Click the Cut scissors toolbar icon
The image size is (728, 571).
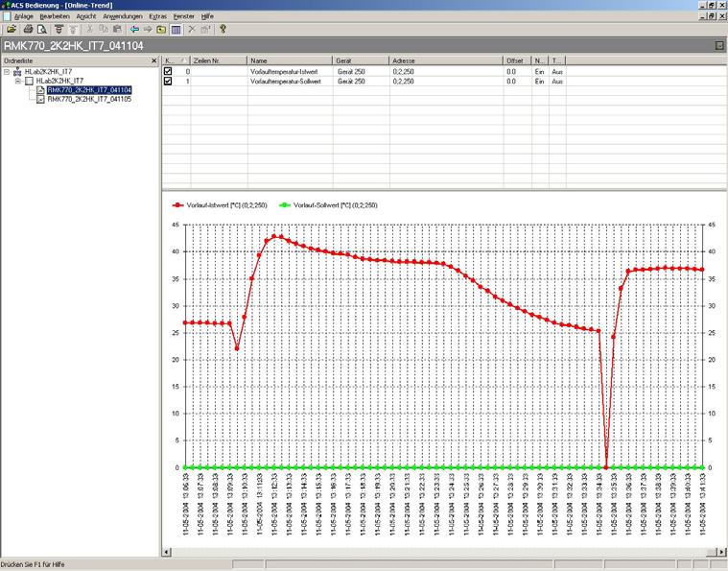point(89,30)
